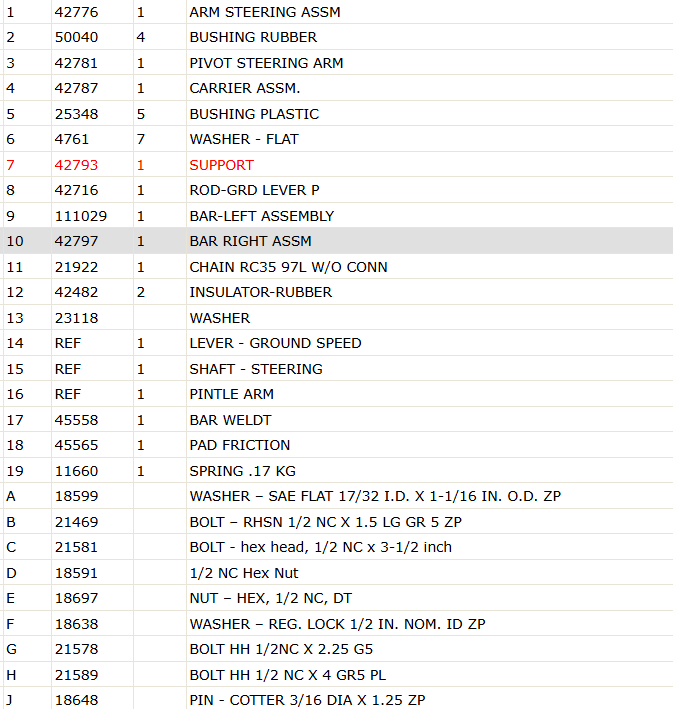Select the ROD-GRD LEVER P row
The width and height of the screenshot is (673, 709).
pos(336,190)
